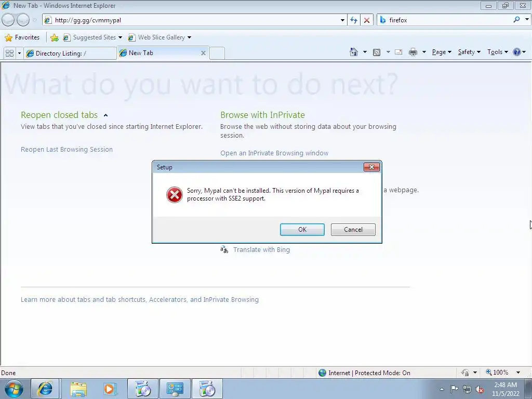
Task: Click the Add to Favorites Bar star icon
Action: point(54,37)
